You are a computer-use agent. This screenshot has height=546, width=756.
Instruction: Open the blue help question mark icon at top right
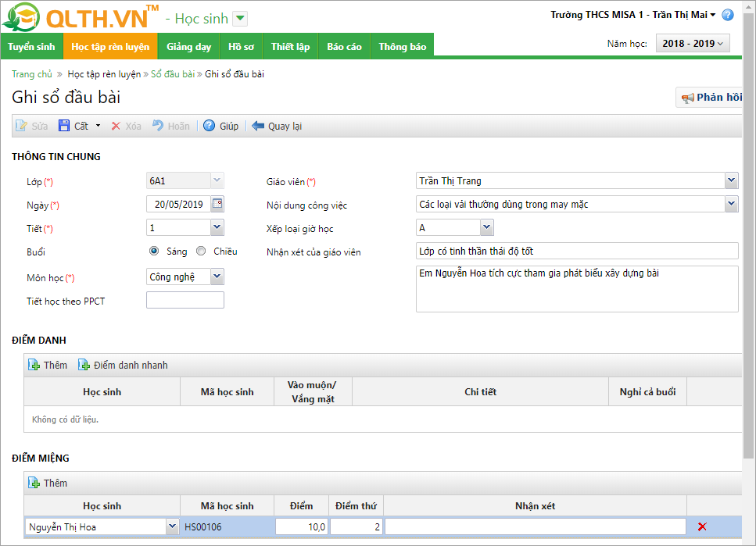tap(728, 15)
